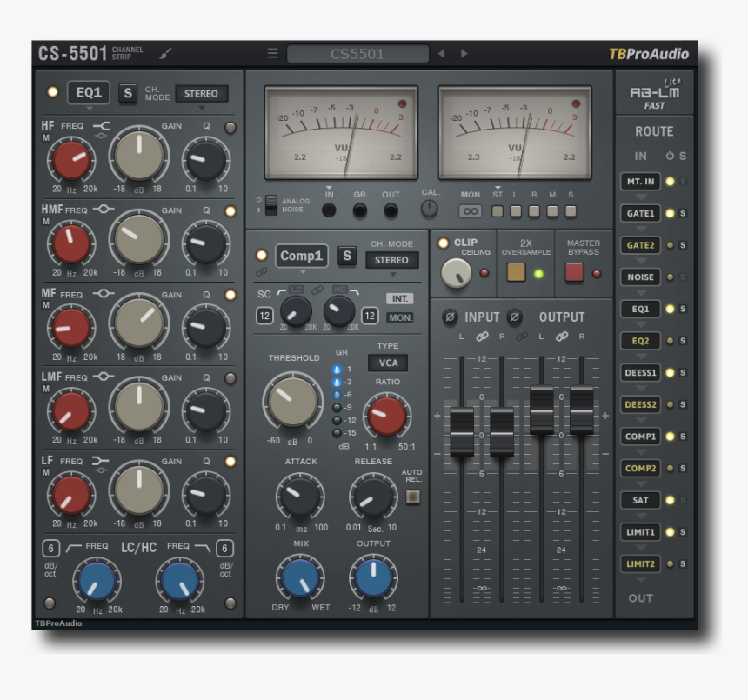Click the output R fader
The height and width of the screenshot is (700, 748).
[x=582, y=410]
